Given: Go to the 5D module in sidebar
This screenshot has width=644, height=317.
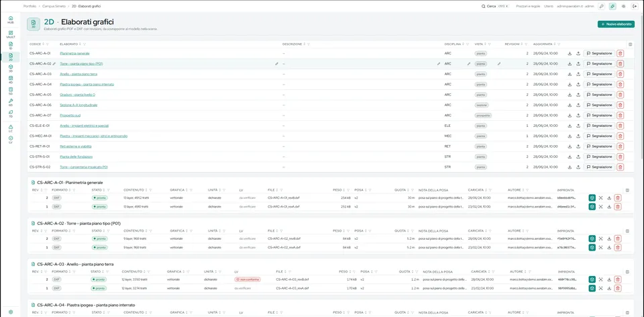Looking at the screenshot, I should pyautogui.click(x=11, y=91).
